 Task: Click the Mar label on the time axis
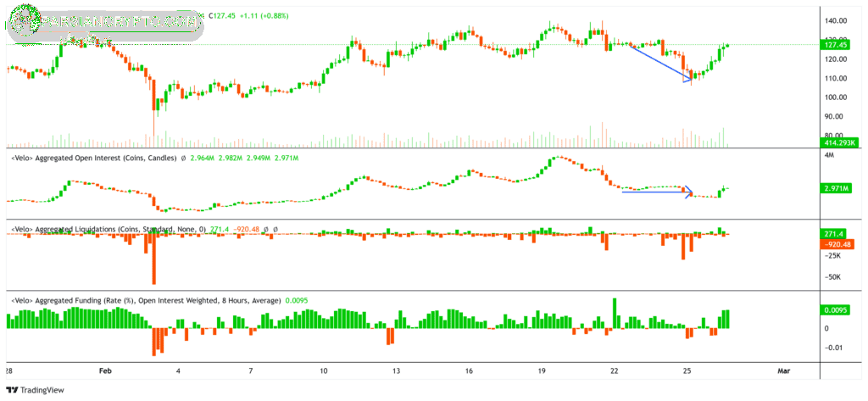783,371
